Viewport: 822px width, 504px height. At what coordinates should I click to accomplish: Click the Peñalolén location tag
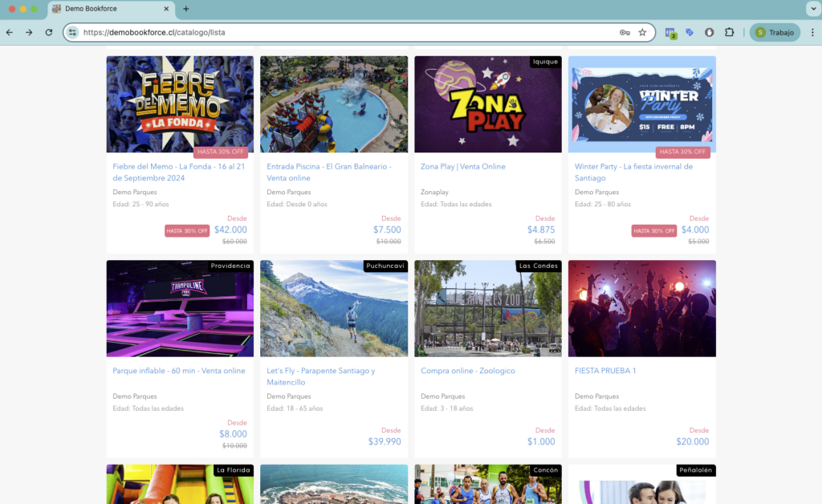tap(696, 470)
